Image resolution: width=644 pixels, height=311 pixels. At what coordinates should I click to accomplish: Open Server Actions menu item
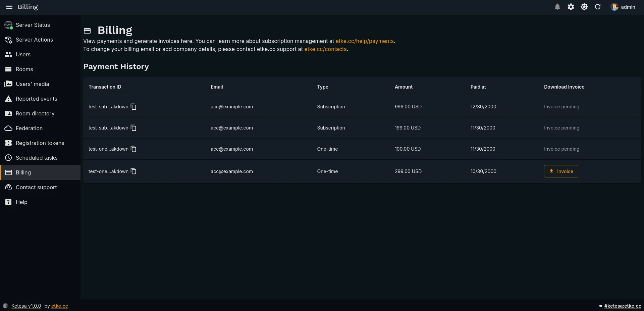point(40,40)
